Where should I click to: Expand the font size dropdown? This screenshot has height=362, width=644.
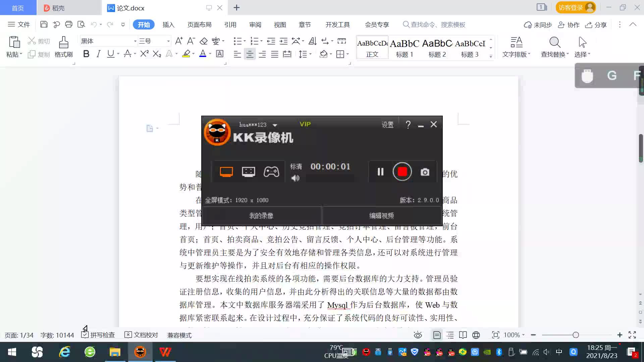pyautogui.click(x=168, y=41)
